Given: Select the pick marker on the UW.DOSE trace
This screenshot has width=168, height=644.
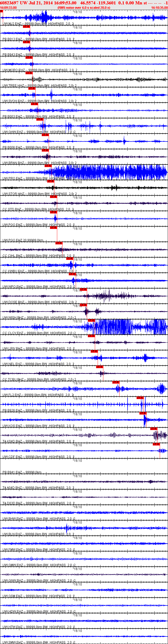Looking at the screenshot, I should (83, 290).
